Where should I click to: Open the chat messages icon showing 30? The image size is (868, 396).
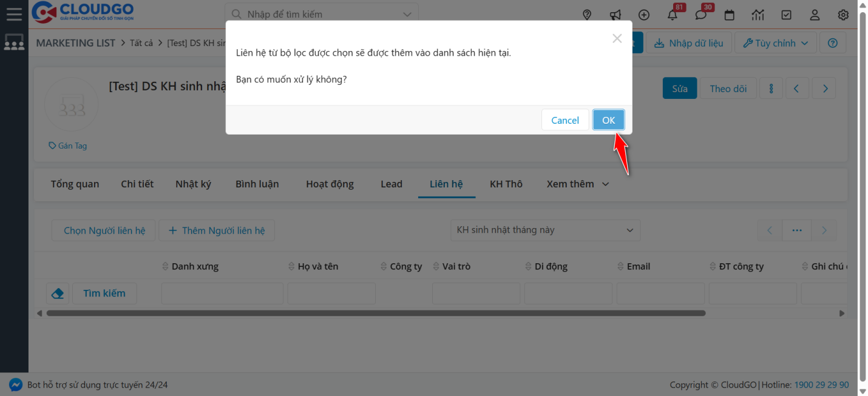[x=701, y=15]
